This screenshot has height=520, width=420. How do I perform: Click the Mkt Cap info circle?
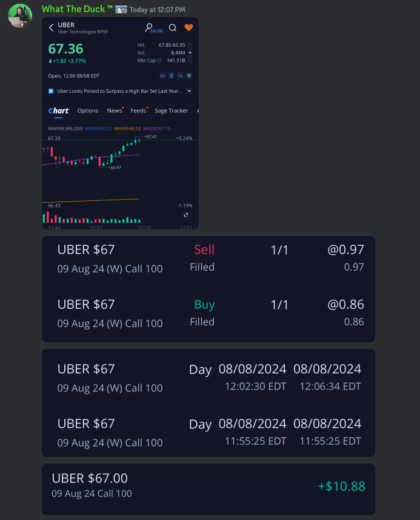click(159, 60)
